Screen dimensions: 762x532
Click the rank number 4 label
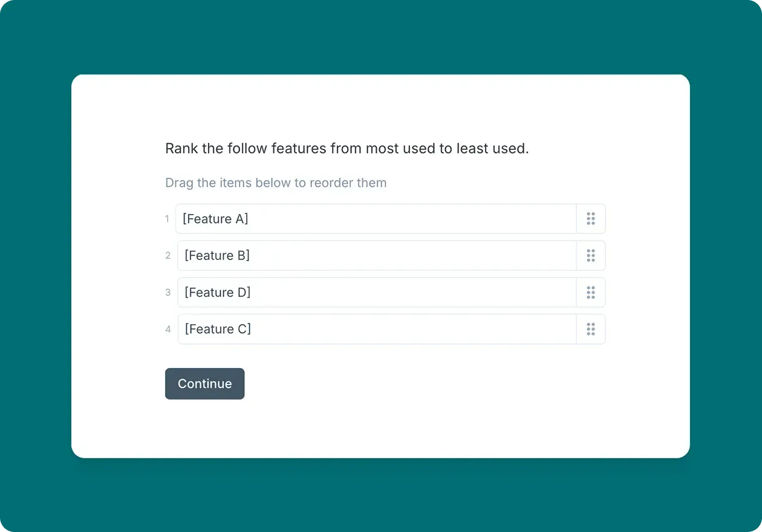(x=168, y=329)
